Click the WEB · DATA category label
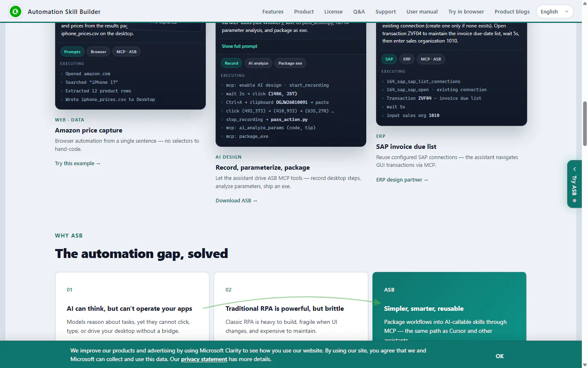Viewport: 588px width, 368px height. 69,120
